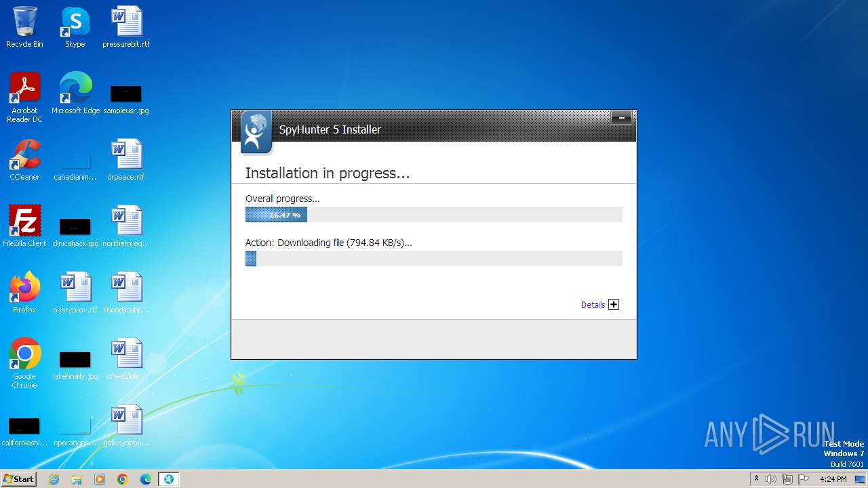868x488 pixels.
Task: Open the network tray icon
Action: coord(787,479)
